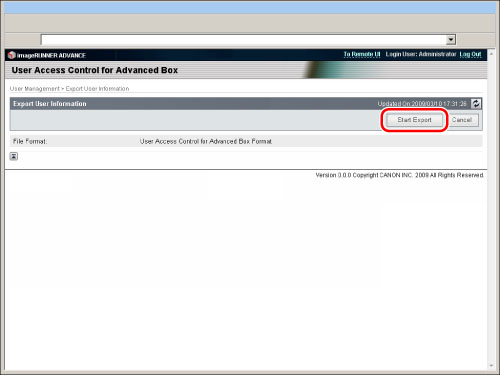Click the scrollbar down arrow

(x=491, y=366)
